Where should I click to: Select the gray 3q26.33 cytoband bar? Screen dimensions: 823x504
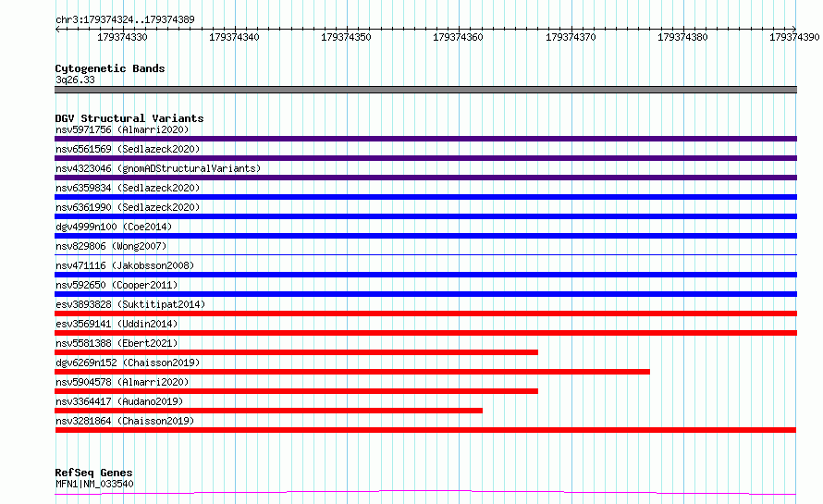pyautogui.click(x=425, y=90)
